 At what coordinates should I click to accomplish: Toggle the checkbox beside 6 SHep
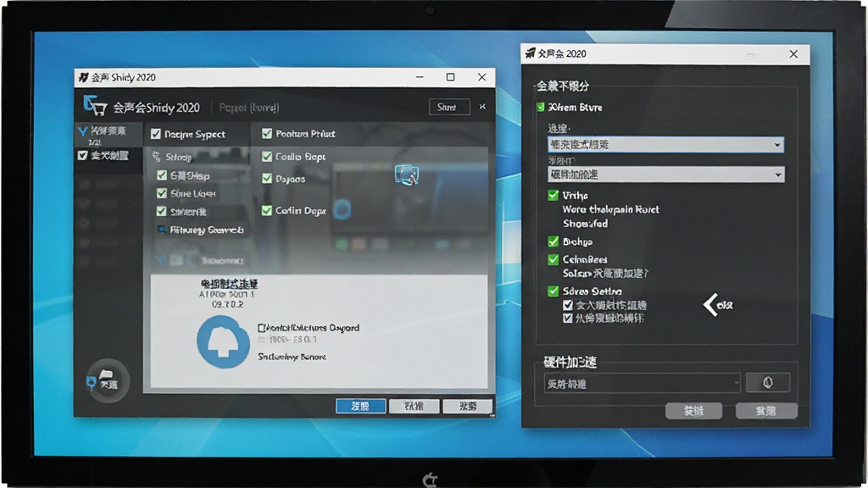point(162,175)
